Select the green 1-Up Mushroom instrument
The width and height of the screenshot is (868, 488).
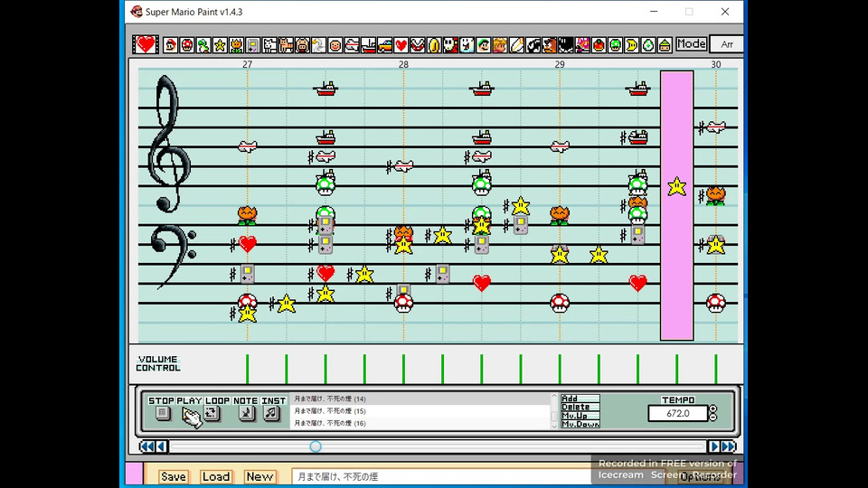[615, 45]
